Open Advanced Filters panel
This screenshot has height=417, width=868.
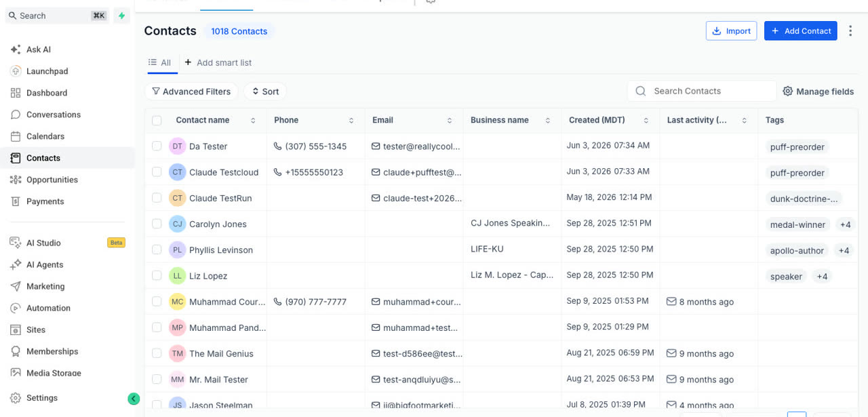pyautogui.click(x=191, y=92)
